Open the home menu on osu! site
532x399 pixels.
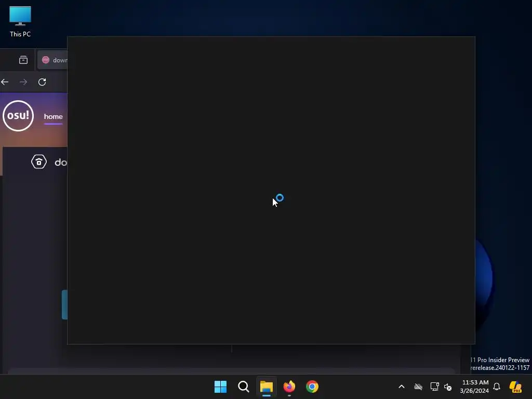click(x=54, y=116)
